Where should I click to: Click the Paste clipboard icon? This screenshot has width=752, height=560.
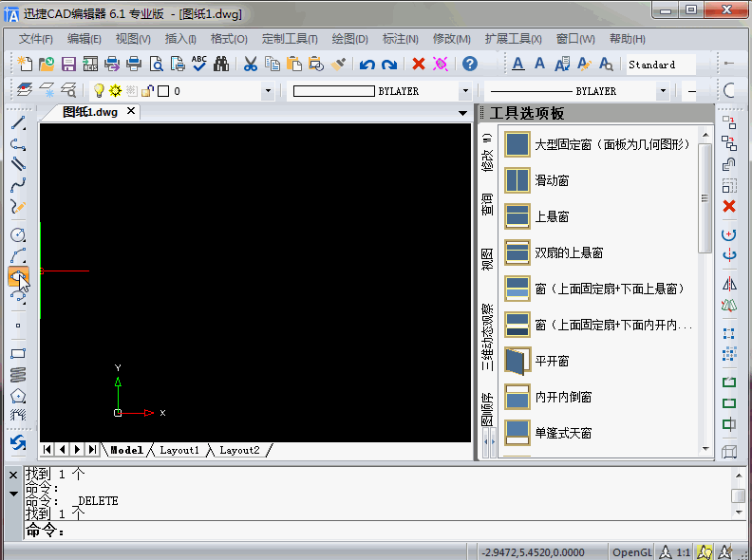(x=294, y=64)
